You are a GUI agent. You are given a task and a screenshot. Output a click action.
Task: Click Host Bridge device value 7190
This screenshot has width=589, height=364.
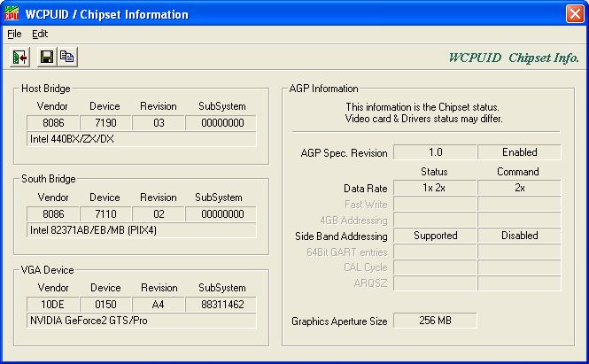tap(105, 123)
